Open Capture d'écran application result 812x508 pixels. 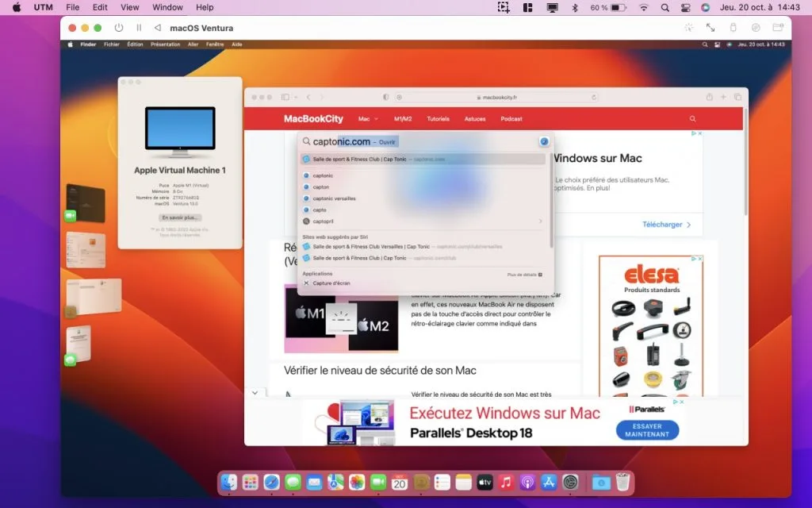coord(422,283)
